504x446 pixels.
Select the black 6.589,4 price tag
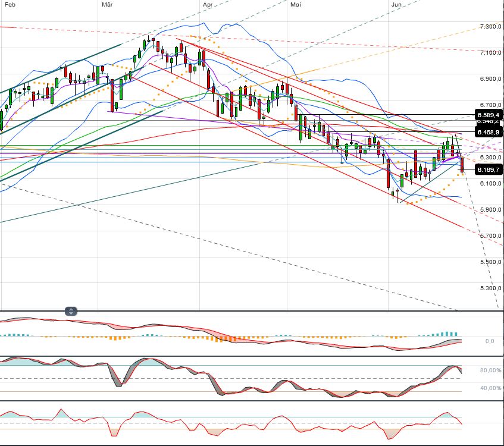488,115
